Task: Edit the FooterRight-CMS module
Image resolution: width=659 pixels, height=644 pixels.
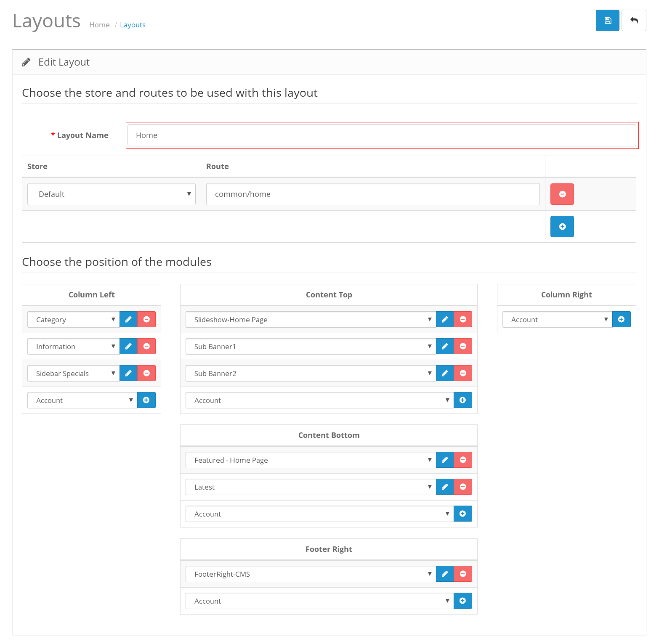Action: tap(445, 574)
